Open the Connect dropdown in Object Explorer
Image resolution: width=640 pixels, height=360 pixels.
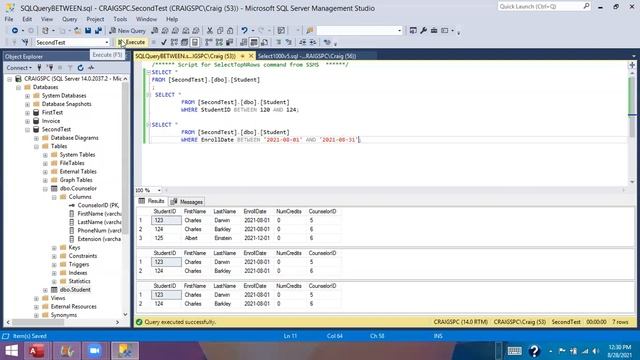19,68
